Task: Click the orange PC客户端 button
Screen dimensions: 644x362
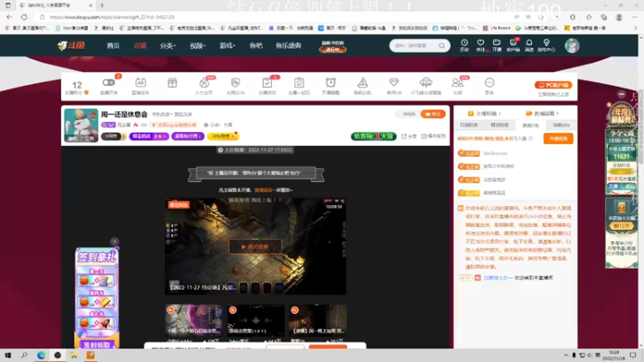Action: pyautogui.click(x=553, y=85)
